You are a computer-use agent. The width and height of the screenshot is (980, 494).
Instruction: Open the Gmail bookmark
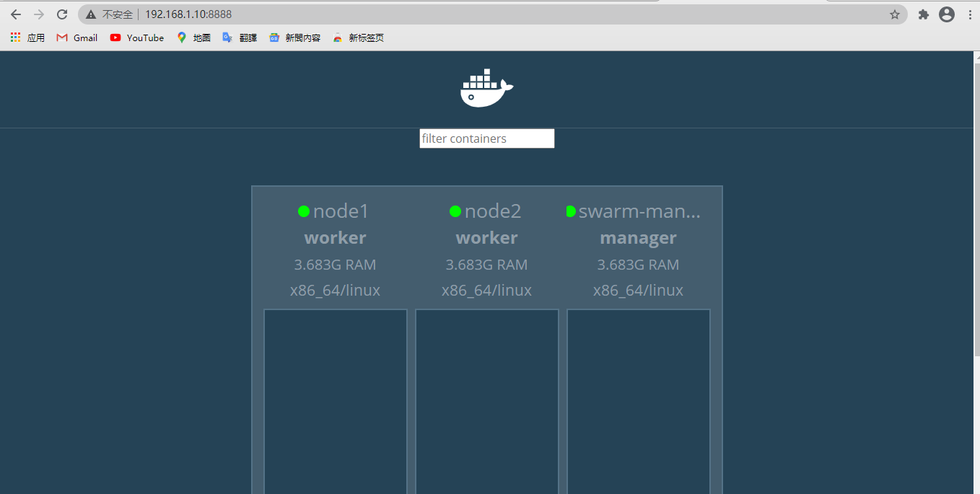click(x=77, y=38)
